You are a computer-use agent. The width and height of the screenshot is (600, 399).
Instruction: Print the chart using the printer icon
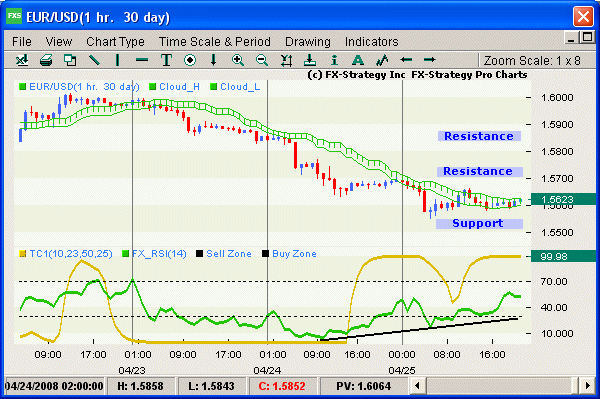coord(46,60)
